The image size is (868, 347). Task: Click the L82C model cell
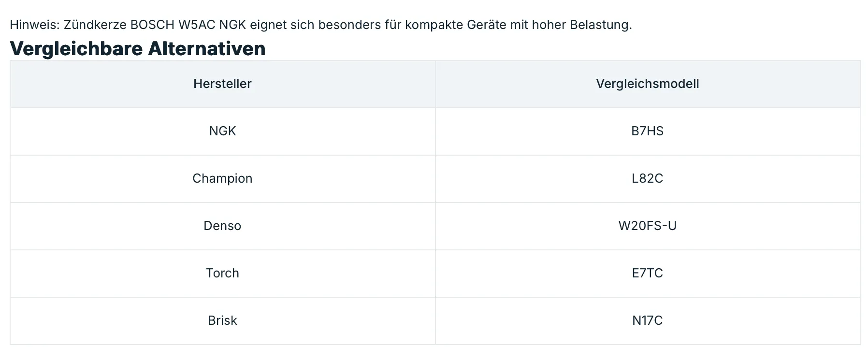click(647, 178)
